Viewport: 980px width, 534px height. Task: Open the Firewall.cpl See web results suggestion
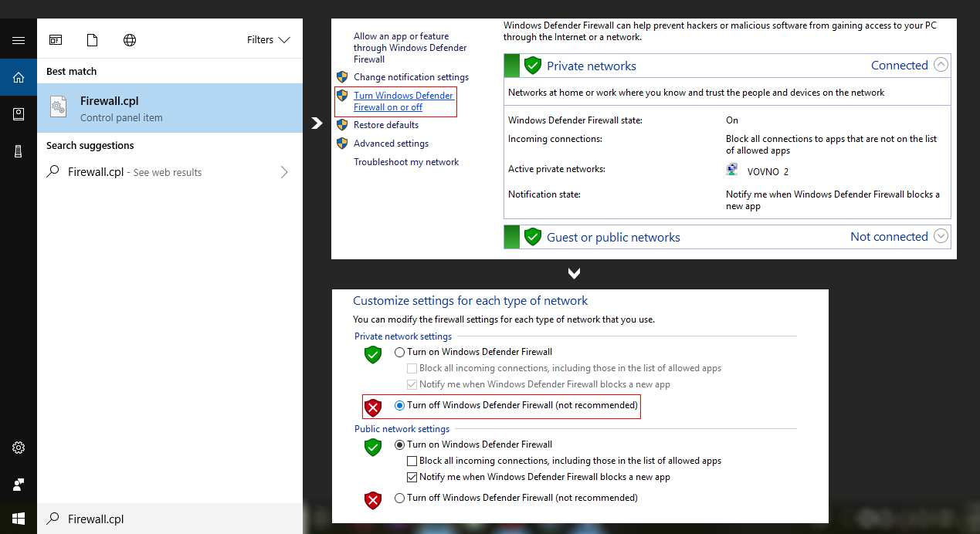(170, 172)
